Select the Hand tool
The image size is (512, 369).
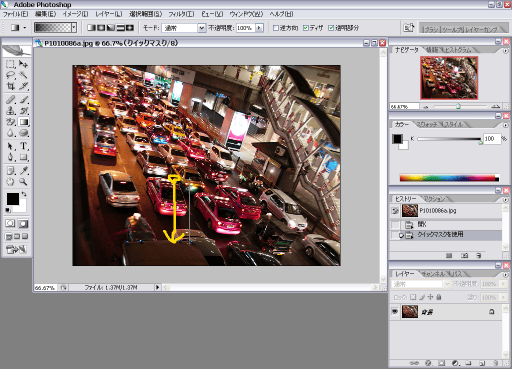(11, 182)
